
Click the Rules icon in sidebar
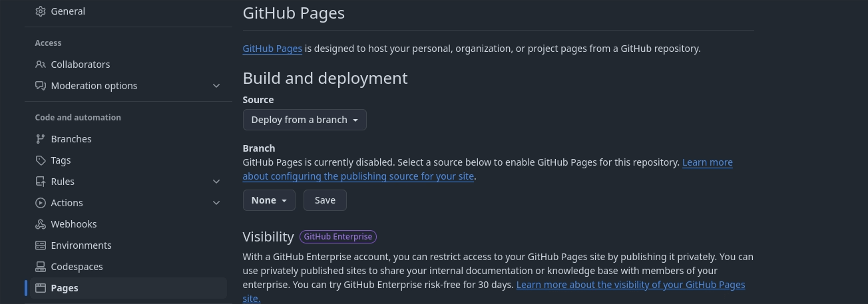41,182
